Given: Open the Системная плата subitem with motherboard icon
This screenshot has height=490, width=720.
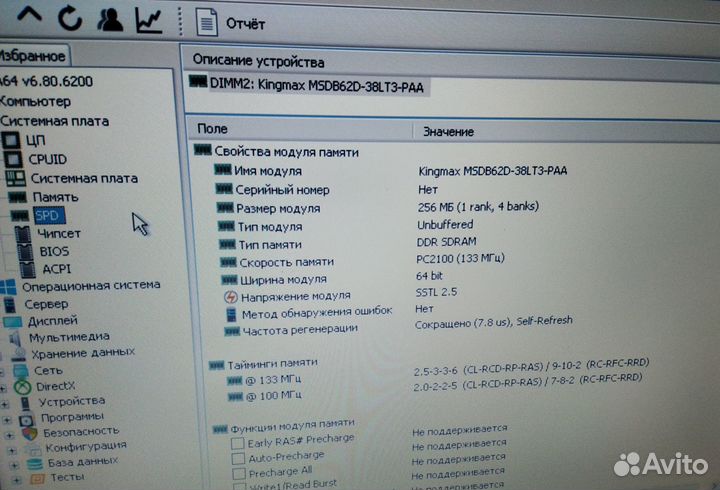Looking at the screenshot, I should click(x=84, y=178).
